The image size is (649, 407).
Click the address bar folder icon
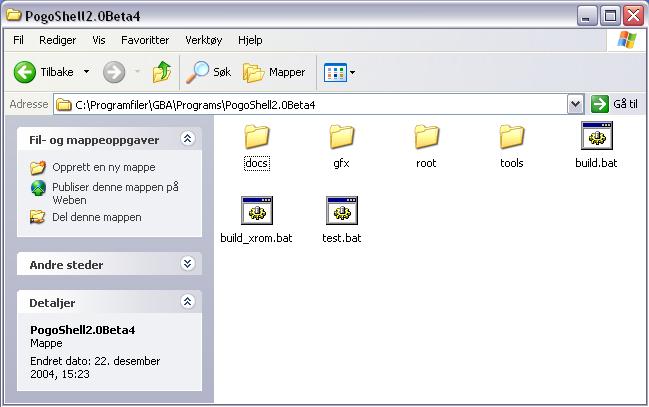click(x=64, y=105)
